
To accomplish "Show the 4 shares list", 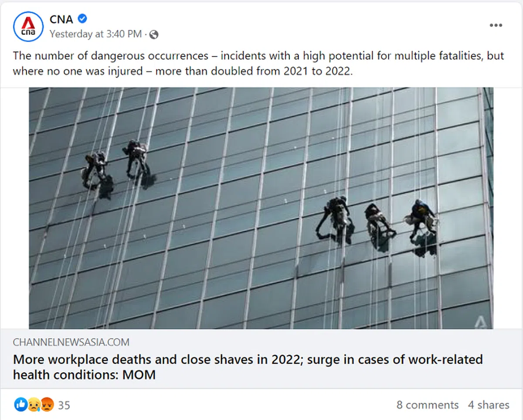I will click(489, 405).
